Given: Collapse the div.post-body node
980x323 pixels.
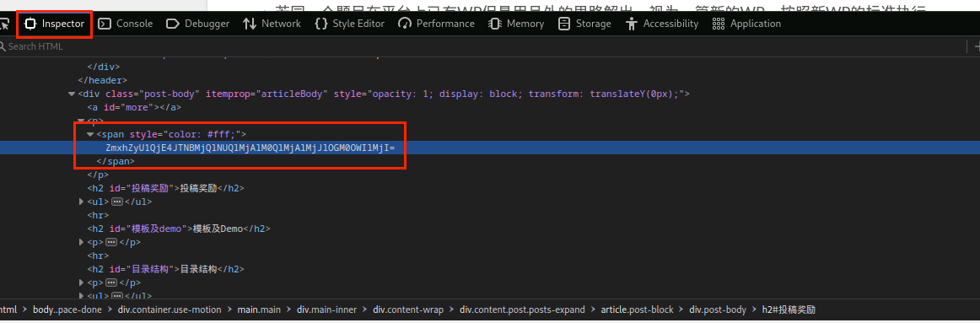Looking at the screenshot, I should click(71, 94).
